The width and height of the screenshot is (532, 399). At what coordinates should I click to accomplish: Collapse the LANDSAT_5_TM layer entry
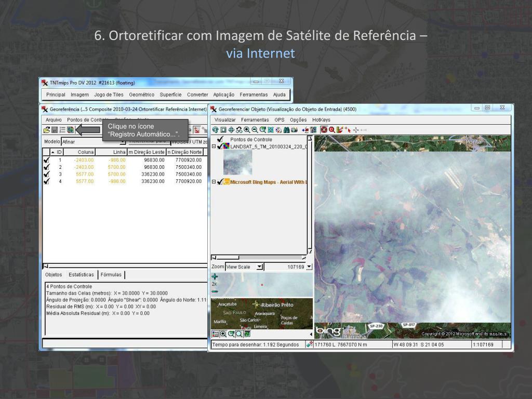click(214, 147)
